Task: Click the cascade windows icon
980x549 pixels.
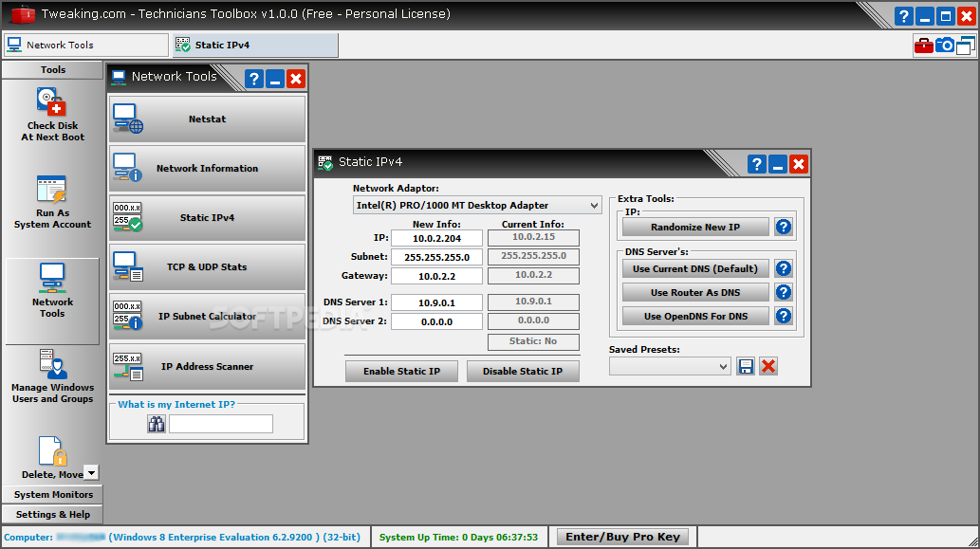Action: (966, 46)
